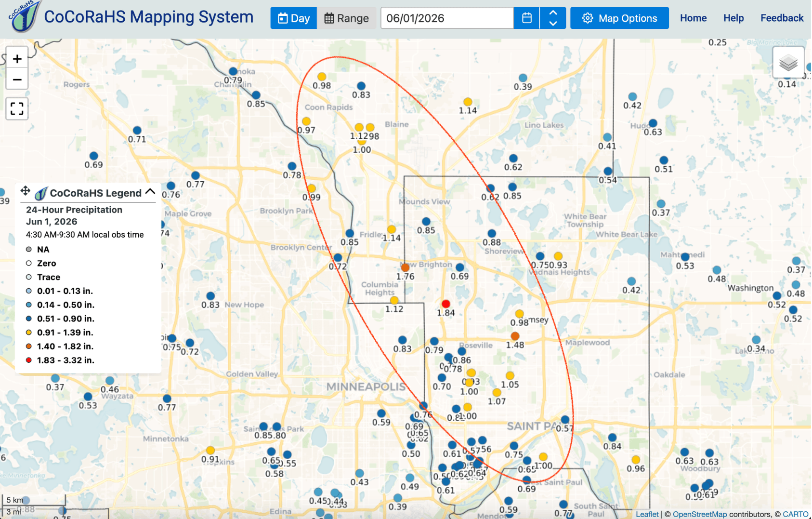This screenshot has width=812, height=519.
Task: Step the date with the down arrow
Action: (553, 23)
